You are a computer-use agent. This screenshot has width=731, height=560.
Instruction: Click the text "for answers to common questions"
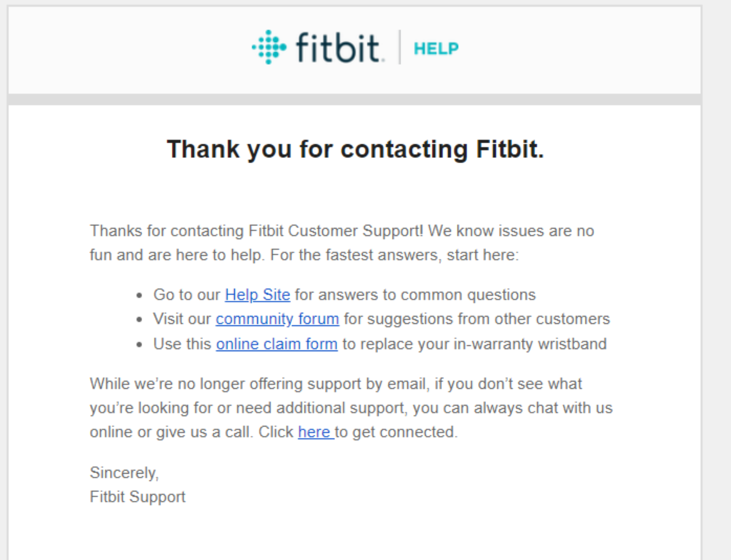(415, 295)
